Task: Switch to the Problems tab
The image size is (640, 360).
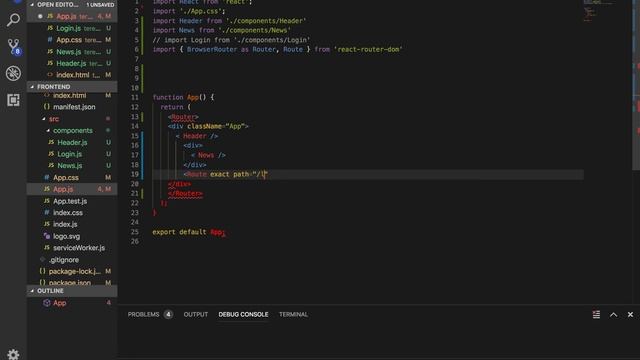Action: [143, 314]
